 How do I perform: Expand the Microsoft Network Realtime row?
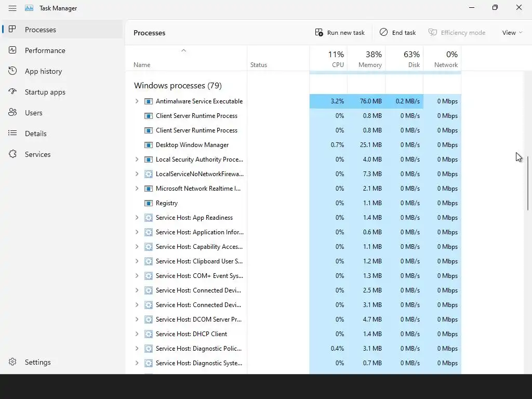[137, 188]
